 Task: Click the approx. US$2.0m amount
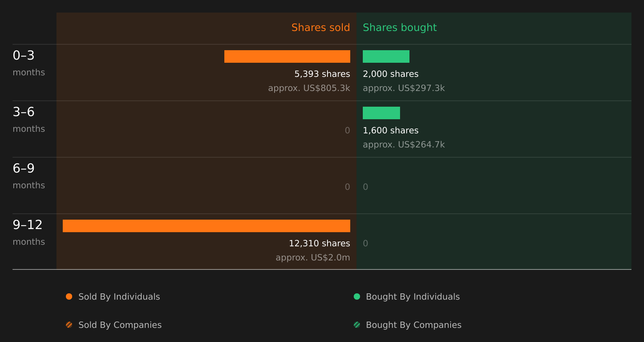coord(313,258)
